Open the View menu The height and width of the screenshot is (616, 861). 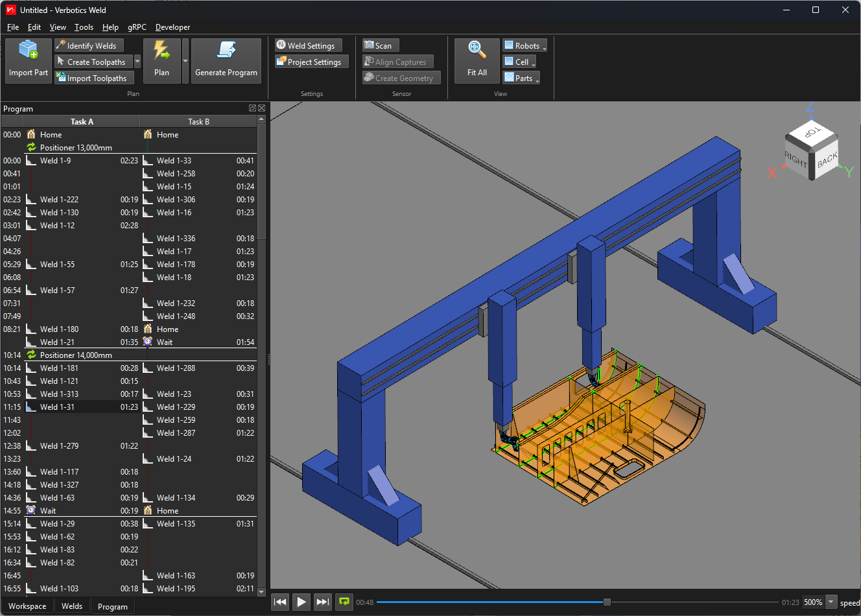[x=58, y=27]
